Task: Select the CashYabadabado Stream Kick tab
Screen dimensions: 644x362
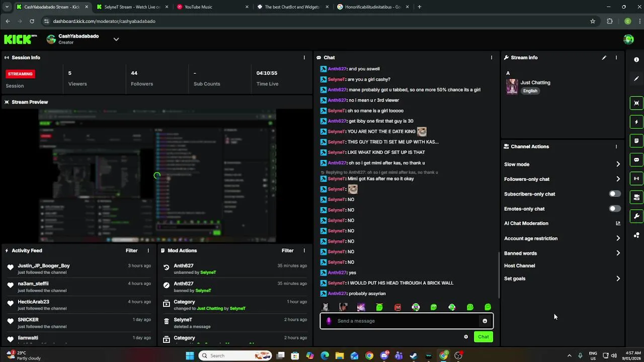Action: (52, 7)
